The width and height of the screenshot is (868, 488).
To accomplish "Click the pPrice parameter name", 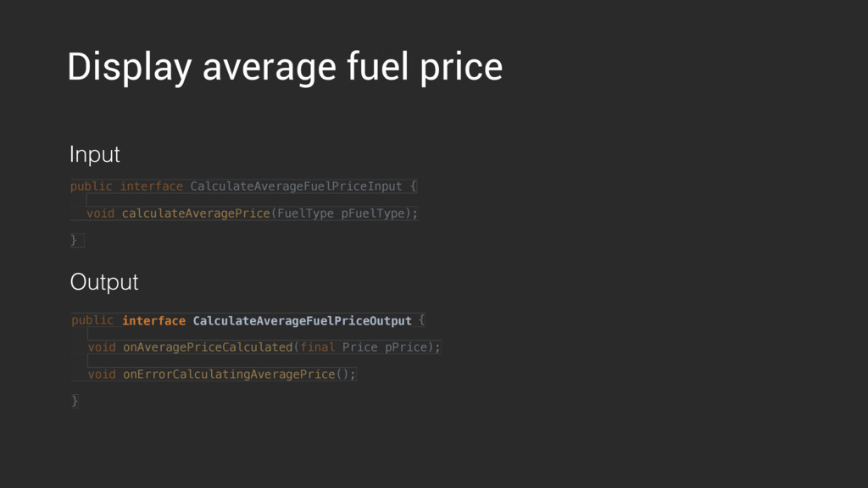I will [x=406, y=347].
